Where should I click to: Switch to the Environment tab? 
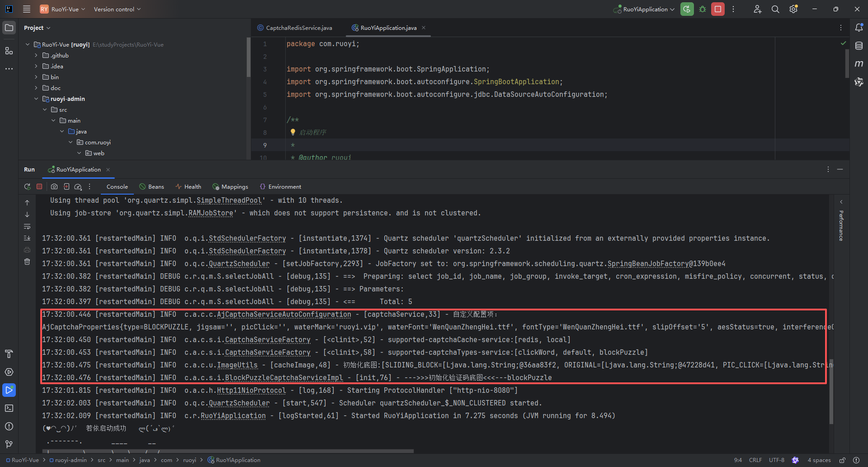[x=280, y=186]
